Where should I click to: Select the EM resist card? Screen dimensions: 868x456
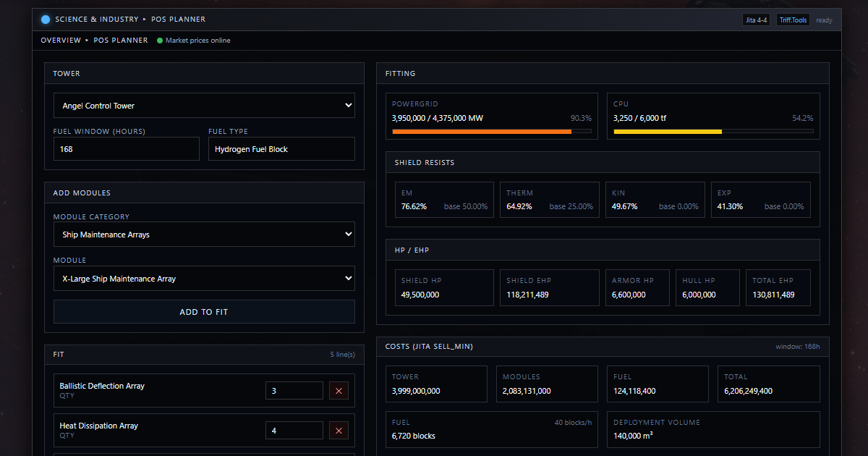(x=444, y=200)
